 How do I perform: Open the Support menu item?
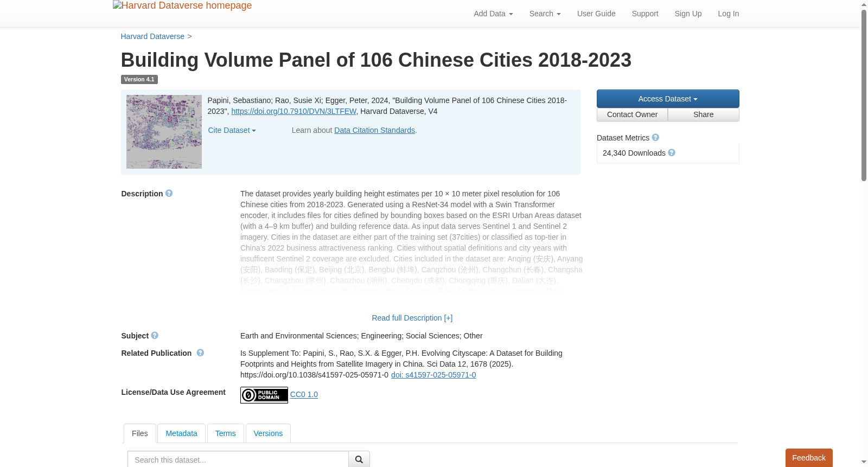pyautogui.click(x=645, y=14)
